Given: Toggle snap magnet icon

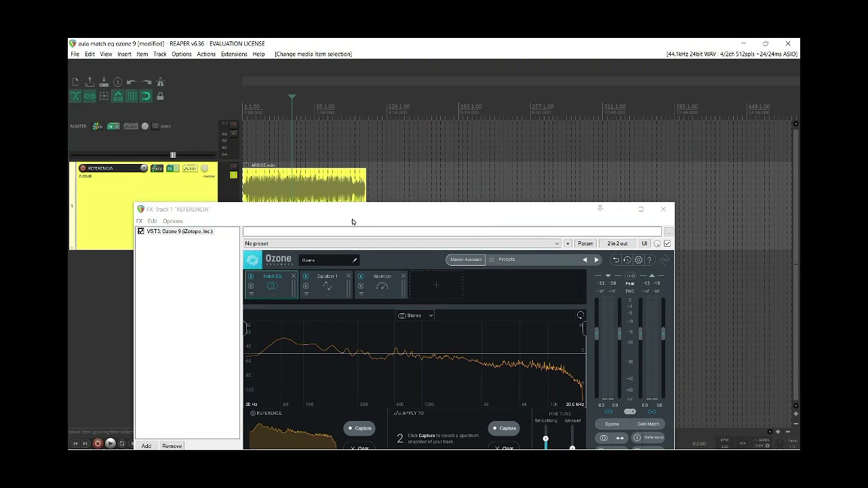Looking at the screenshot, I should (x=146, y=96).
